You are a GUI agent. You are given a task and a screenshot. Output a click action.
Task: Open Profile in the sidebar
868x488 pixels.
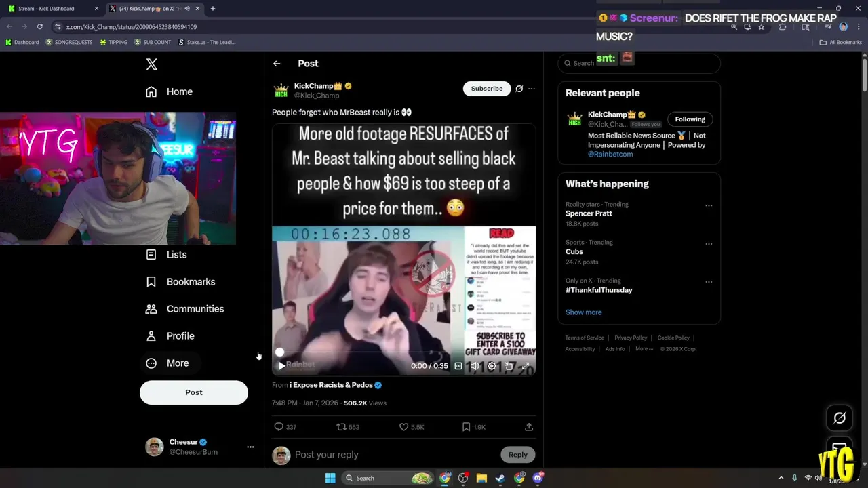point(171,336)
